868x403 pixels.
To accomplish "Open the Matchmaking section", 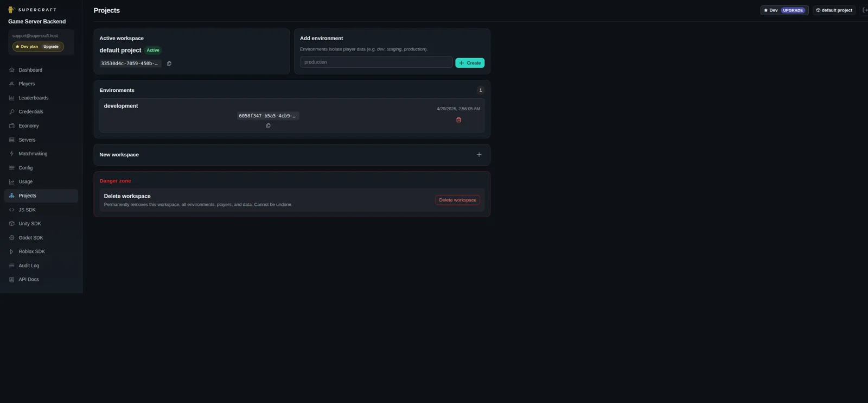I will (41, 154).
